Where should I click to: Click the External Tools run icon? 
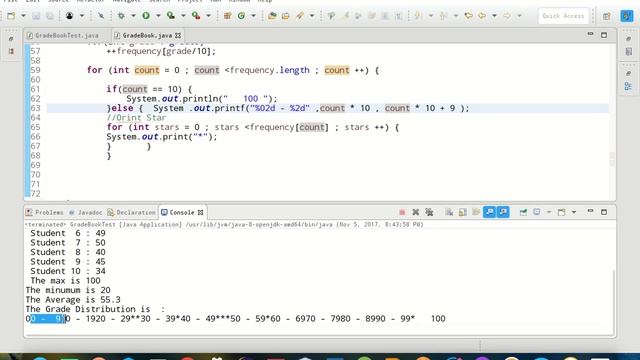click(x=196, y=16)
